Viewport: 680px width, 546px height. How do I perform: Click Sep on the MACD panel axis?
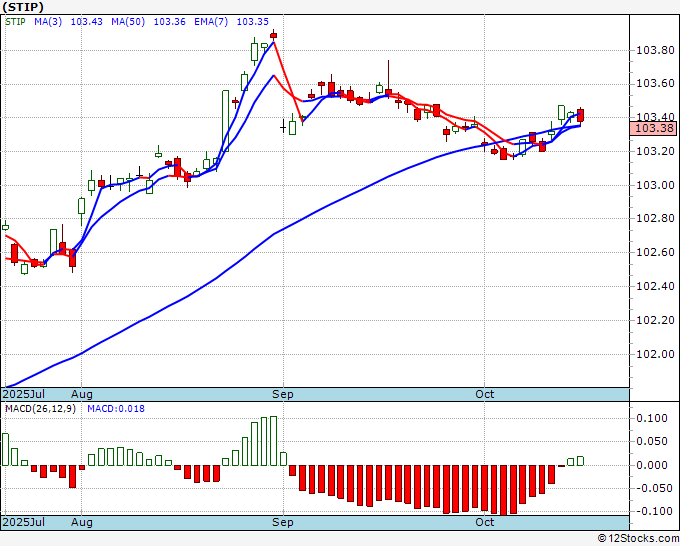[283, 522]
